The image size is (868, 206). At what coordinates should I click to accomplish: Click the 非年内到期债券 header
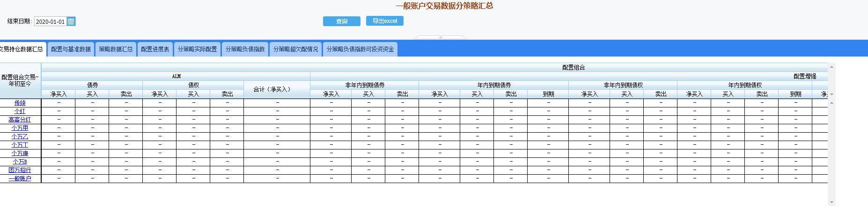point(365,85)
